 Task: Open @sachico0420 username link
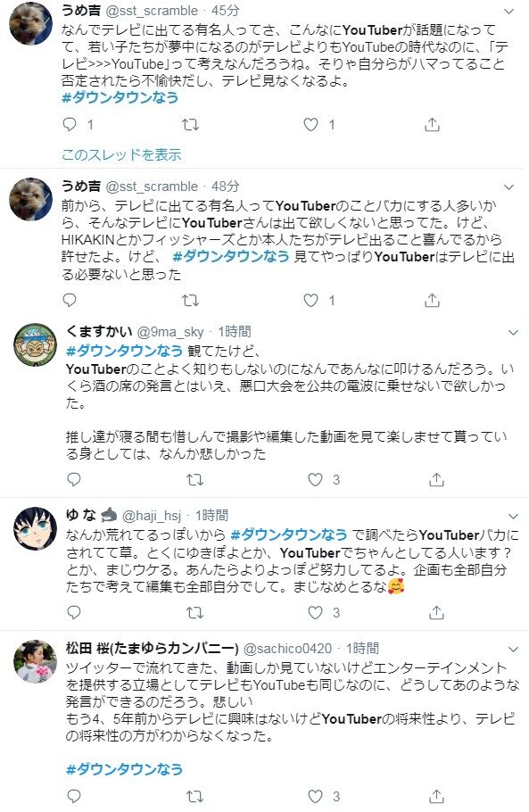[x=287, y=649]
